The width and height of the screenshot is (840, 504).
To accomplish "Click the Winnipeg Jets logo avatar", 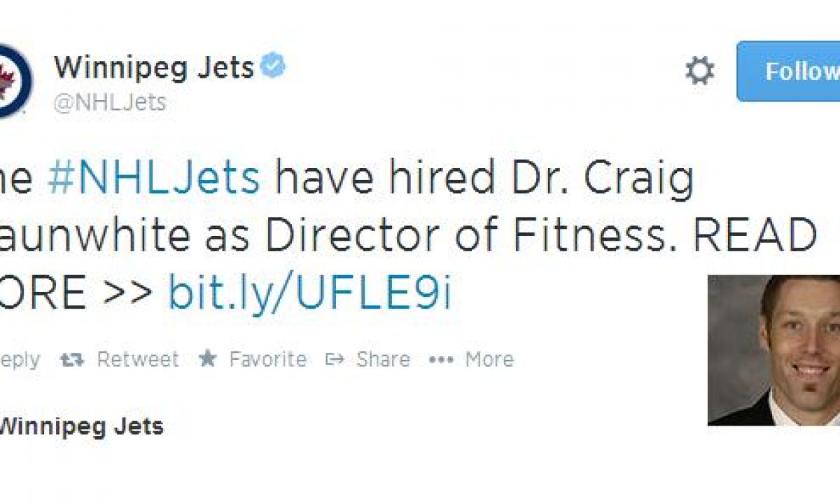I will pyautogui.click(x=13, y=81).
